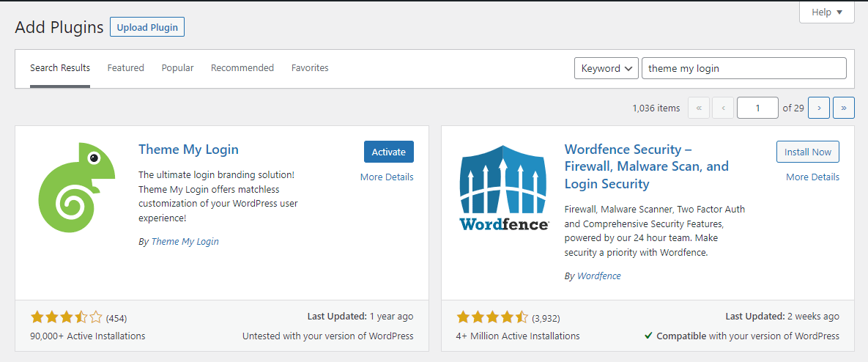
Task: Open the Keyword search type dropdown
Action: coord(607,68)
